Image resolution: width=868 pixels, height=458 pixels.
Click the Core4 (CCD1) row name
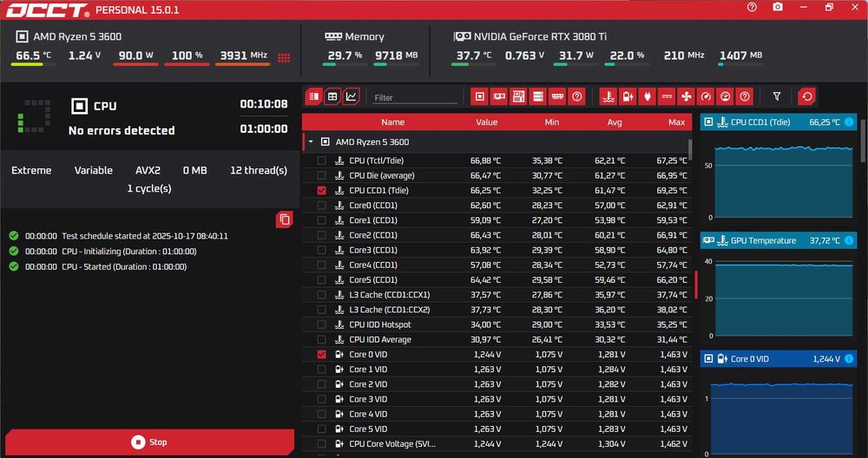tap(373, 265)
